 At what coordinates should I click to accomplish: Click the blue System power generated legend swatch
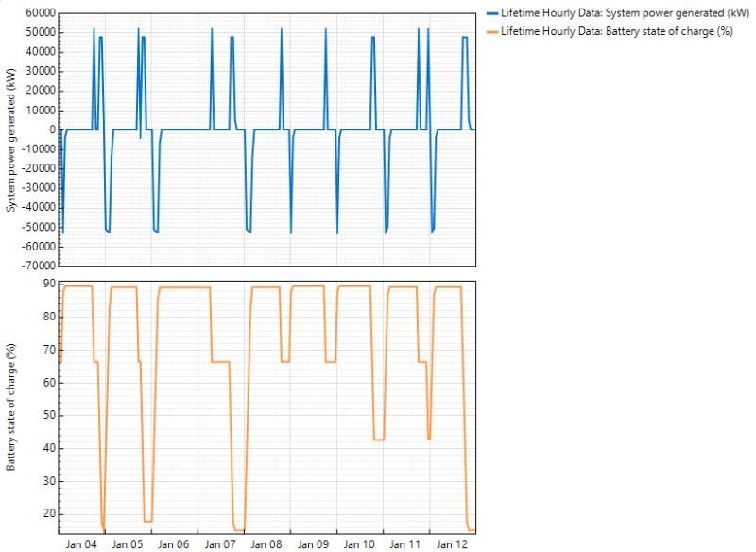[491, 14]
